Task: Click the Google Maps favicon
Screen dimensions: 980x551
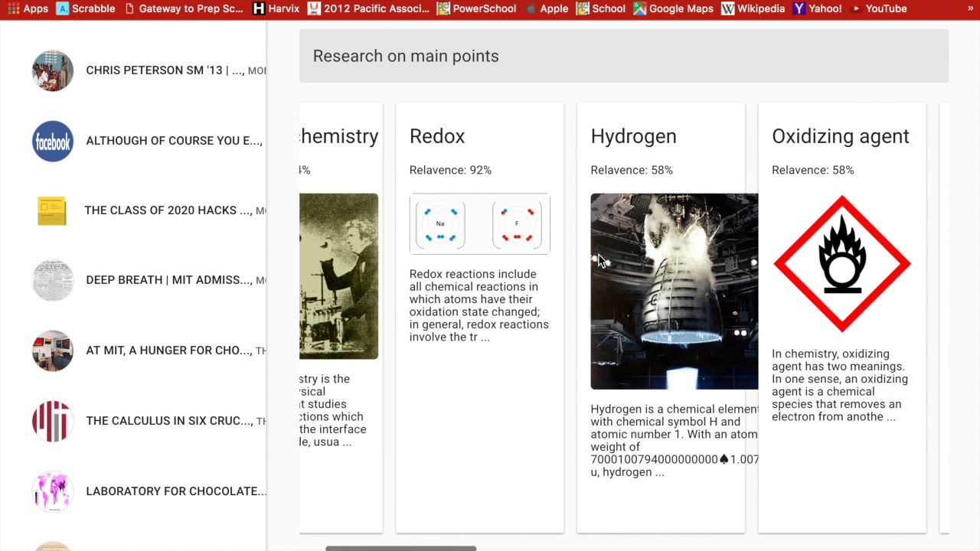Action: point(639,8)
